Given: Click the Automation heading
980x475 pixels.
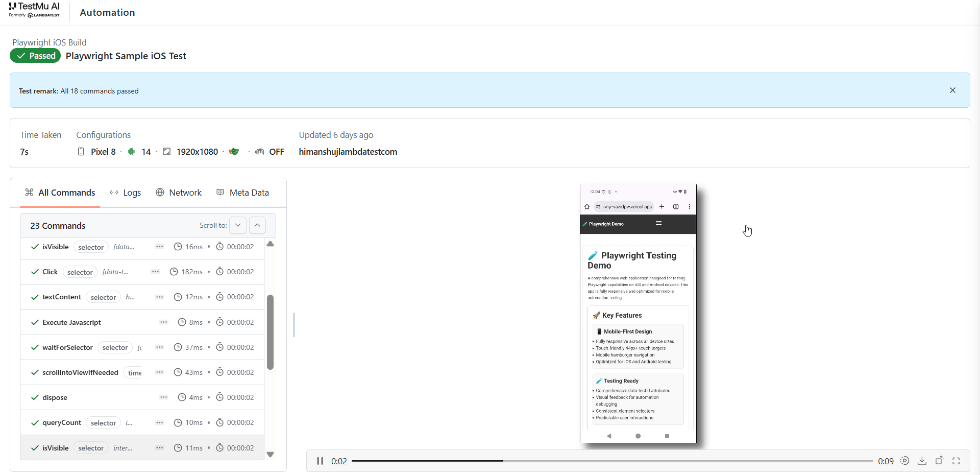Looking at the screenshot, I should pos(107,12).
